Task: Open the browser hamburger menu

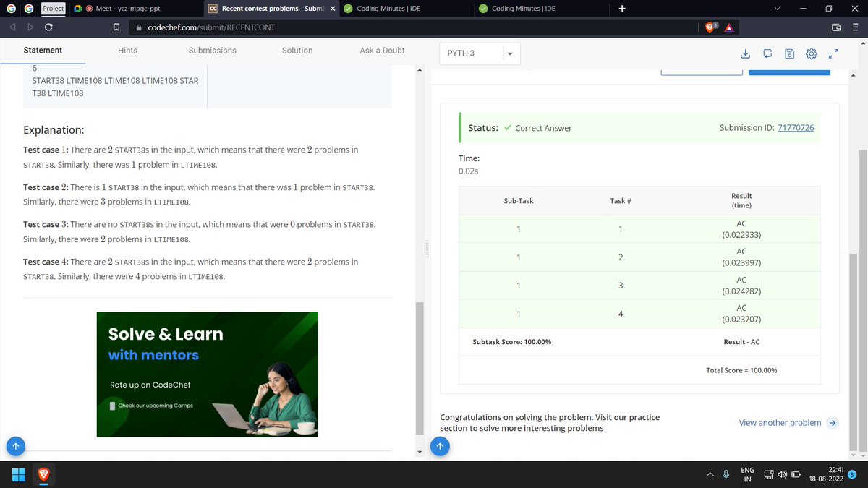Action: (x=854, y=27)
